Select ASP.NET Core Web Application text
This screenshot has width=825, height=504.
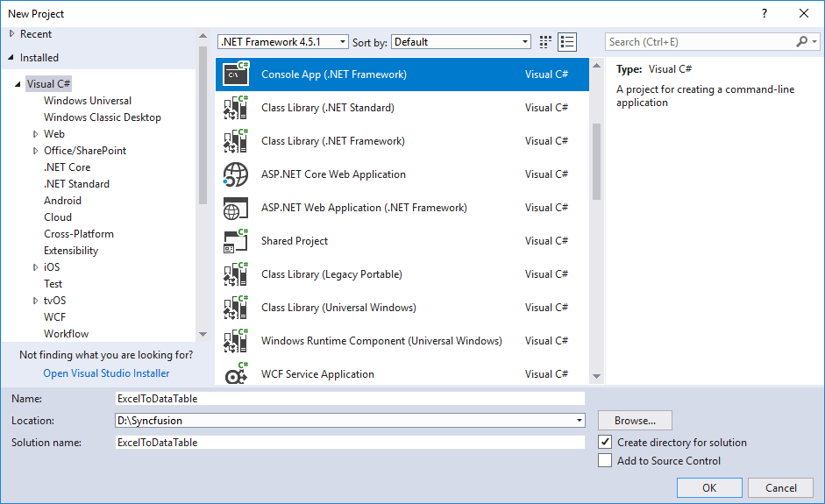[333, 174]
